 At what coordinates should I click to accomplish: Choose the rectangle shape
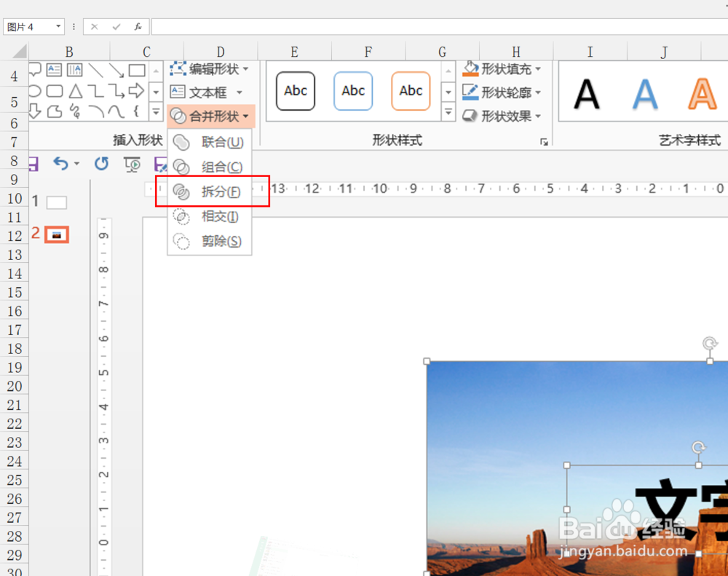[x=137, y=70]
